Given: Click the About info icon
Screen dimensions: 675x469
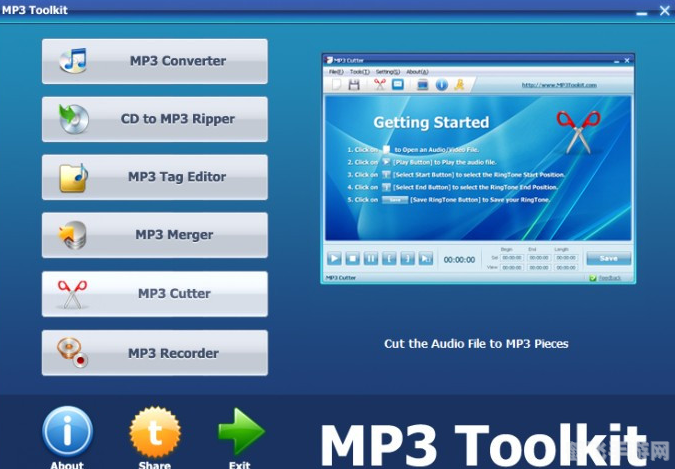Looking at the screenshot, I should click(68, 432).
